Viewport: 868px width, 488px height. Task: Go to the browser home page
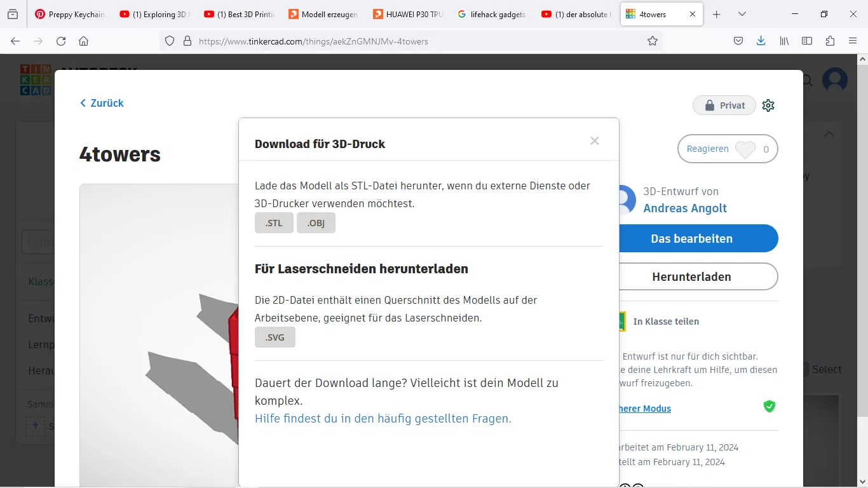tap(83, 41)
